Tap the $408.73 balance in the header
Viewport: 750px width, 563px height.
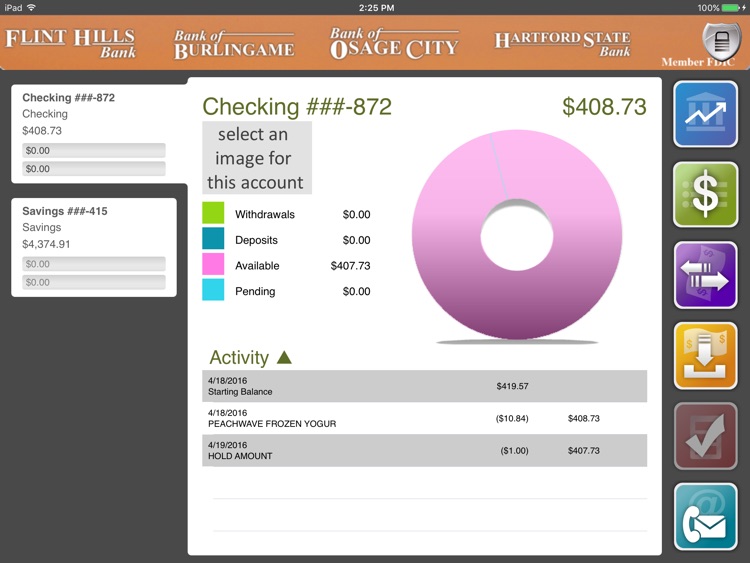pyautogui.click(x=604, y=106)
